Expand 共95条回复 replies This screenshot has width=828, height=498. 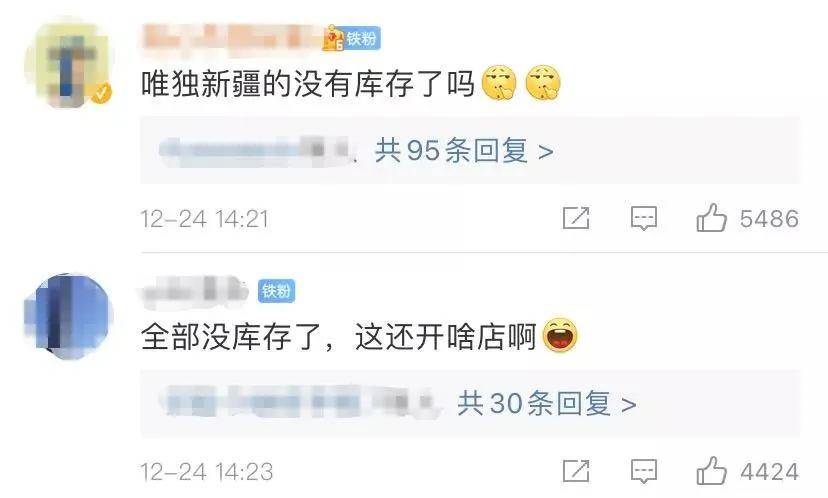pos(464,151)
